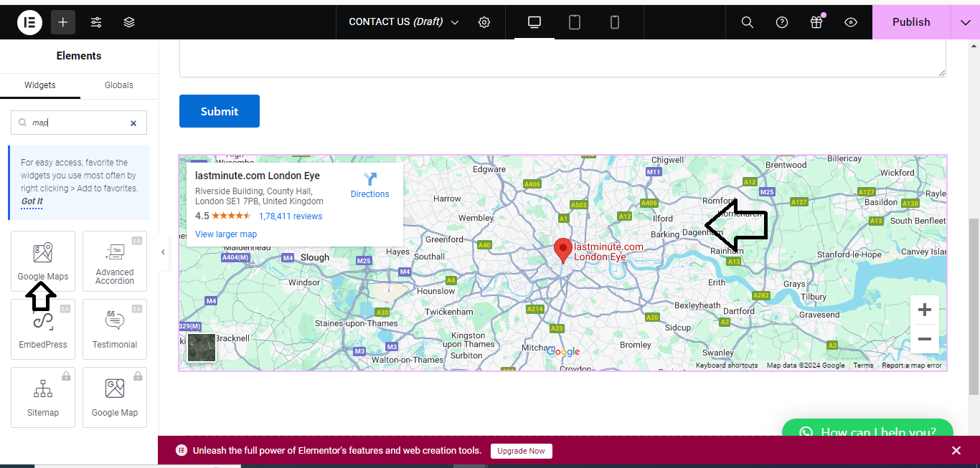Viewport: 980px width, 468px height.
Task: Switch to tablet preview mode
Action: [575, 22]
